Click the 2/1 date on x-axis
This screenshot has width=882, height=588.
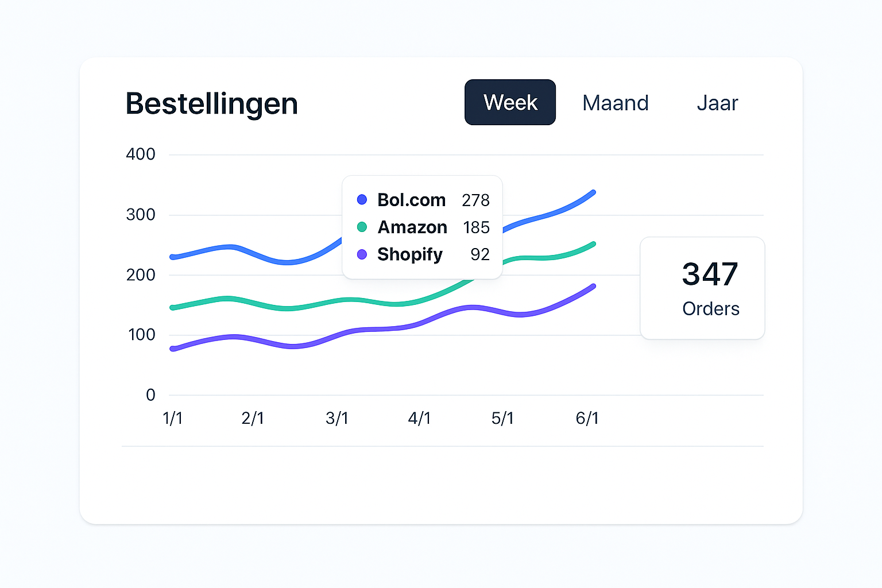pos(253,418)
